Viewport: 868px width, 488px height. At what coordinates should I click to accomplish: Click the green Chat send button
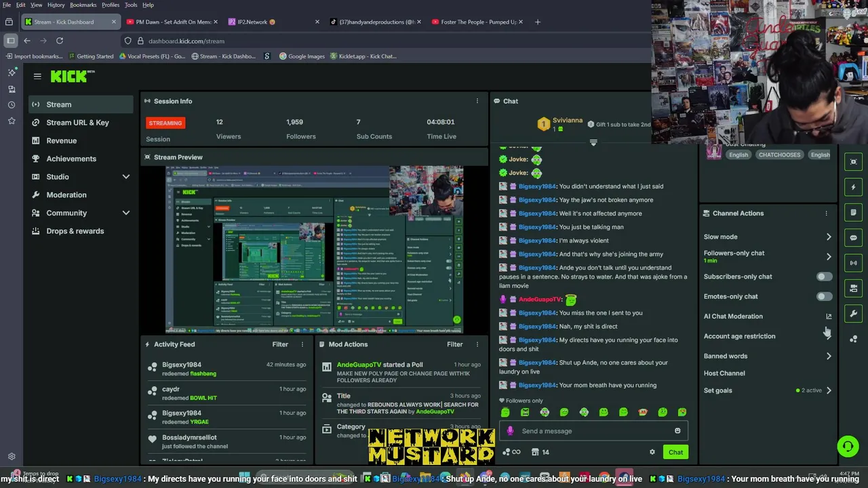point(675,452)
